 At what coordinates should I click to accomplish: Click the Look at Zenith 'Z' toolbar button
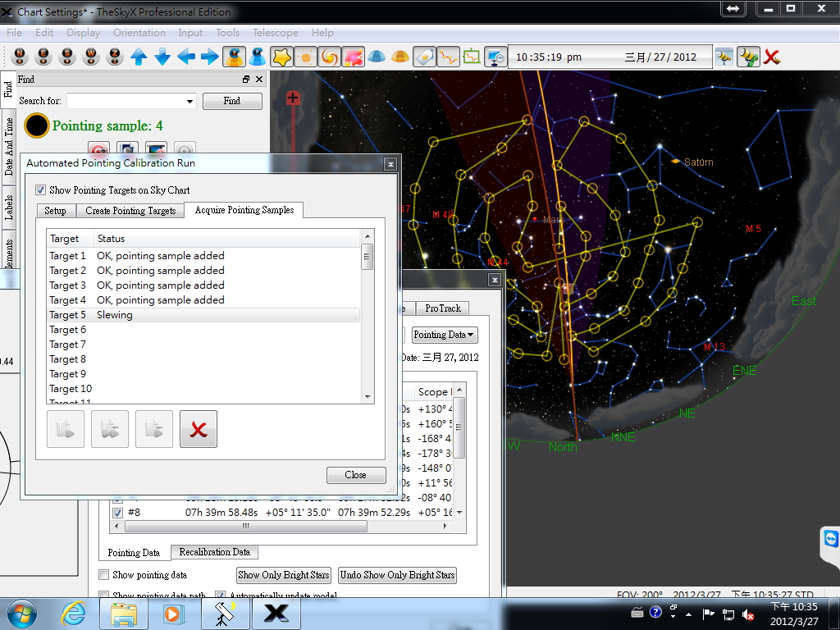click(115, 57)
